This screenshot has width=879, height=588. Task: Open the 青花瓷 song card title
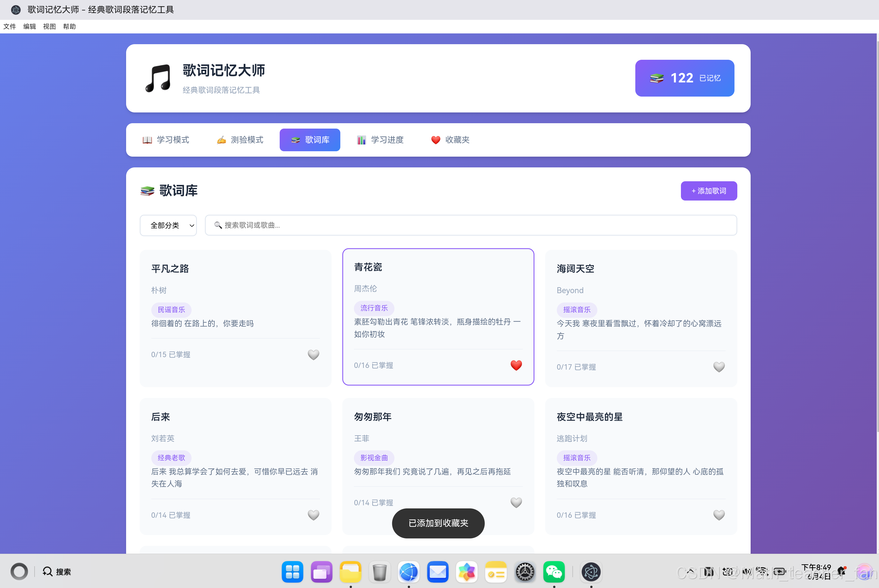[x=368, y=267]
